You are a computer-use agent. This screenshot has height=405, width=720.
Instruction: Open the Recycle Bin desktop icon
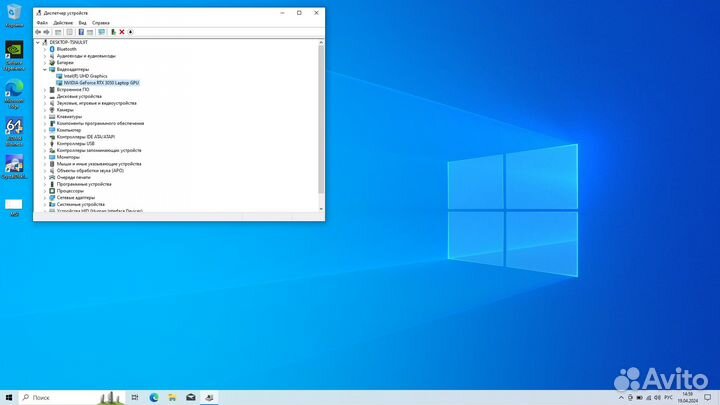(x=14, y=14)
